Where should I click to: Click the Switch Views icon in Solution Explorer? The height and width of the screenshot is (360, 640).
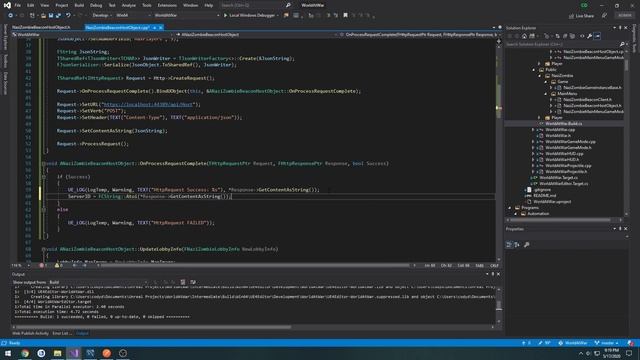point(532,36)
